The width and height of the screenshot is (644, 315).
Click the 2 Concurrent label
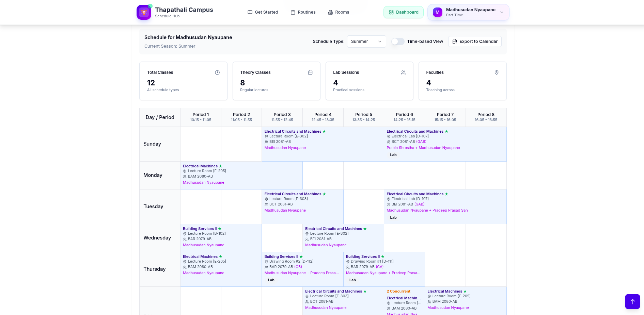click(398, 291)
